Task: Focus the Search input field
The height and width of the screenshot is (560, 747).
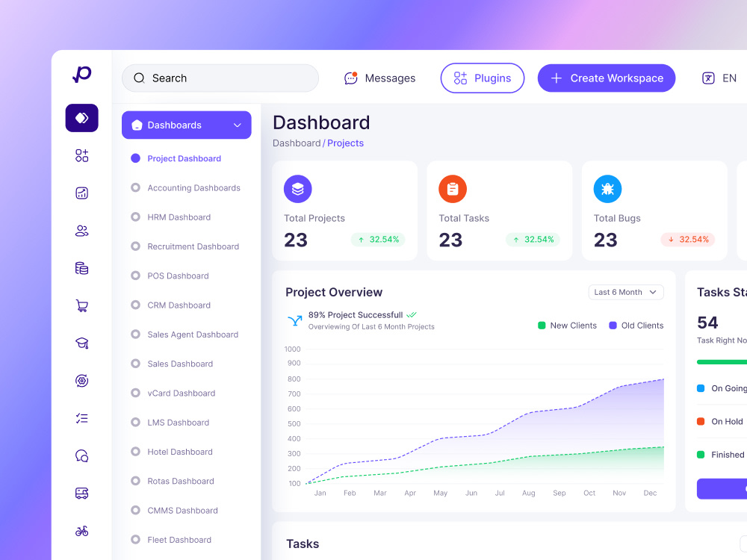Action: 220,78
